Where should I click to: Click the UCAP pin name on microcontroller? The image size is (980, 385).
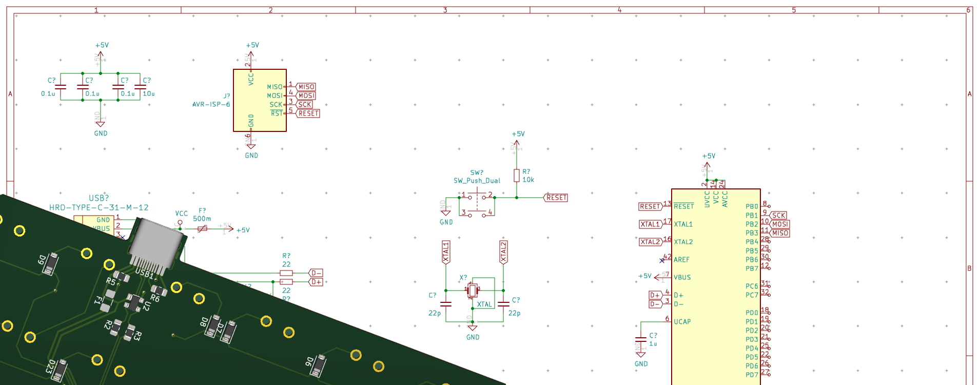(682, 322)
